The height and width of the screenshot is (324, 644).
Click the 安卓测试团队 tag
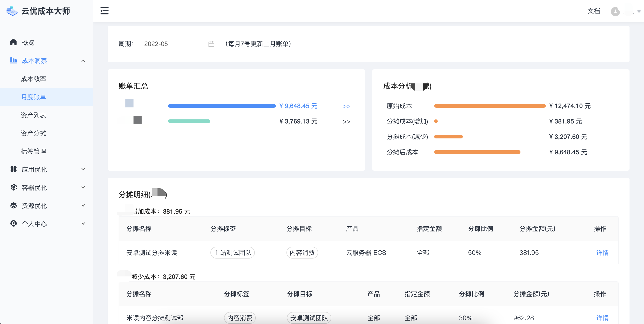pos(309,318)
